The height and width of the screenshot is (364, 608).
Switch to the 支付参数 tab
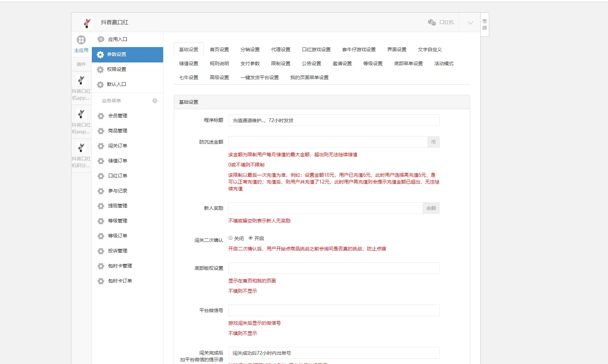pyautogui.click(x=250, y=64)
